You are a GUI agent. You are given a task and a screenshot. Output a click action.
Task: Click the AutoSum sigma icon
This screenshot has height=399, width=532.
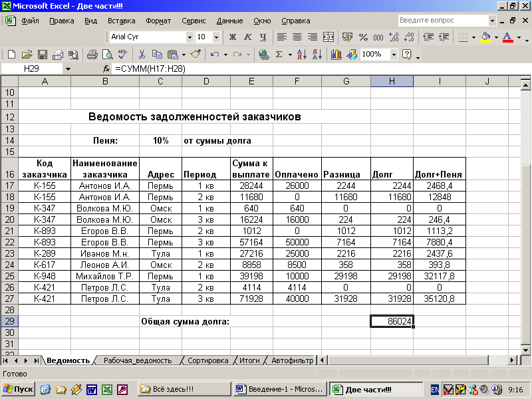coord(279,55)
